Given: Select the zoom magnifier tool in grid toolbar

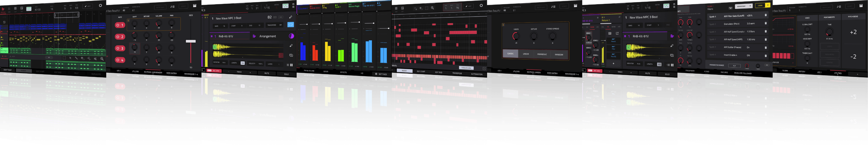Looking at the screenshot, I should 432,8.
